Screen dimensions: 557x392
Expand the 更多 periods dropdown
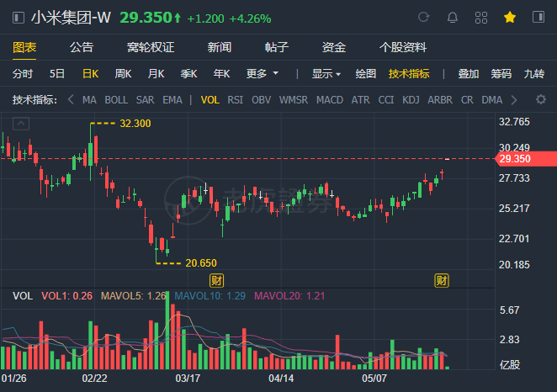click(263, 74)
